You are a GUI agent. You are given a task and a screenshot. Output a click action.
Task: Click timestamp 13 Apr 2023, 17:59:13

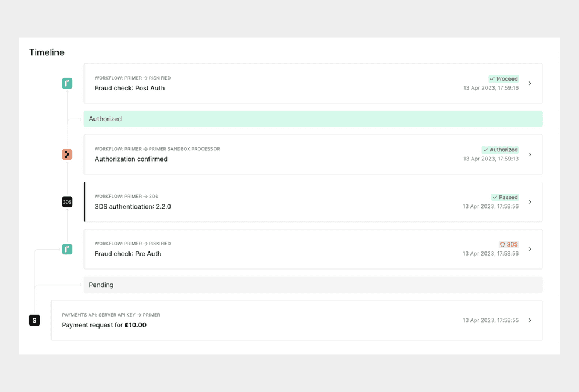[491, 159]
